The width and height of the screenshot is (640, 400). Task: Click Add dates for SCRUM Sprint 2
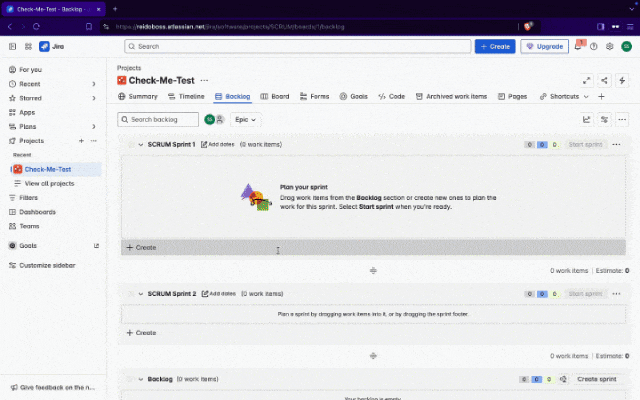click(x=219, y=294)
